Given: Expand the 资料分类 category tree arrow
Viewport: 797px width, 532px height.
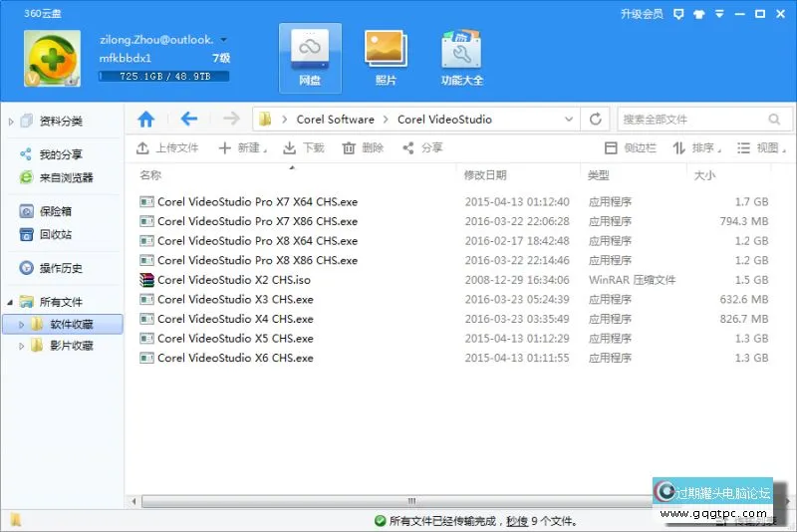Looking at the screenshot, I should pos(11,122).
